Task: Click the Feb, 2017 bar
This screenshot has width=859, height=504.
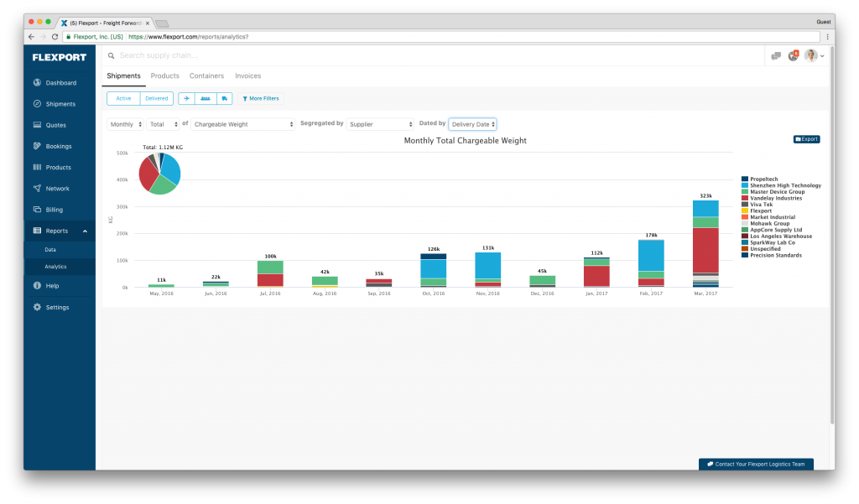Action: (651, 263)
